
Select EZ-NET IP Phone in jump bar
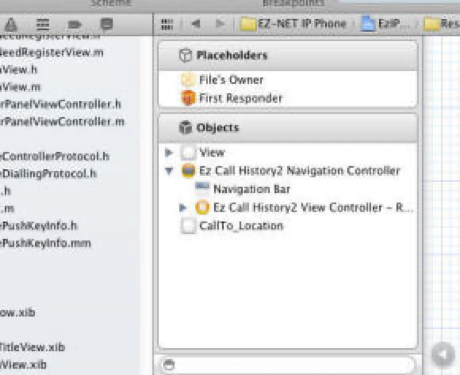point(302,24)
